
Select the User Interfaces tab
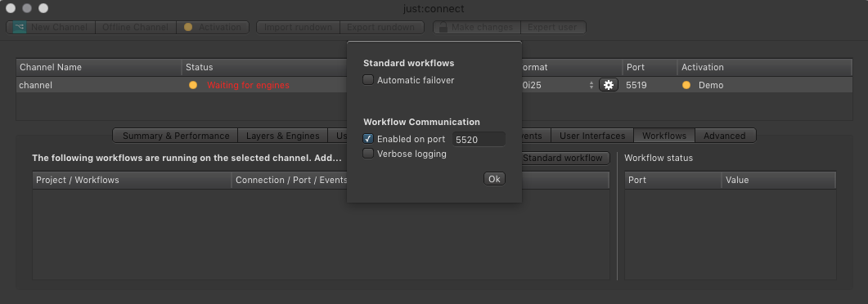pyautogui.click(x=591, y=136)
